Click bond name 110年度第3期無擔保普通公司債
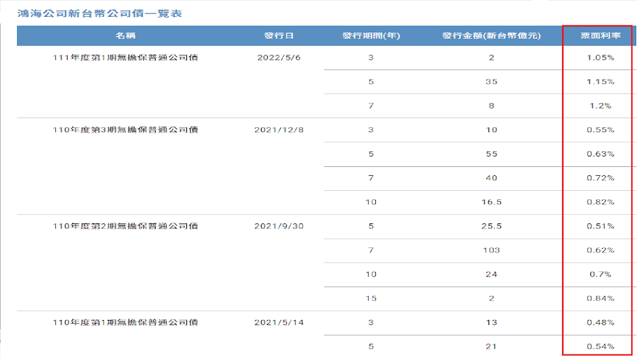 126,130
